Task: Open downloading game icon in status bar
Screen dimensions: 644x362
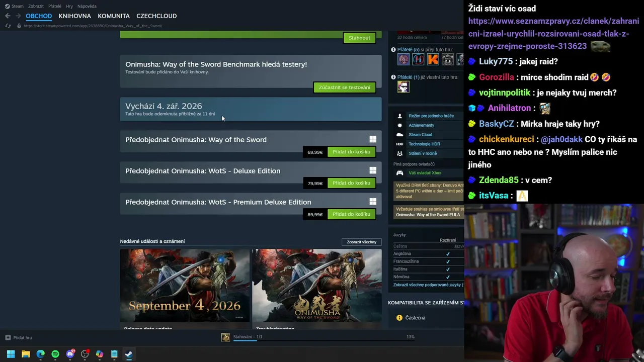Action: 226,337
